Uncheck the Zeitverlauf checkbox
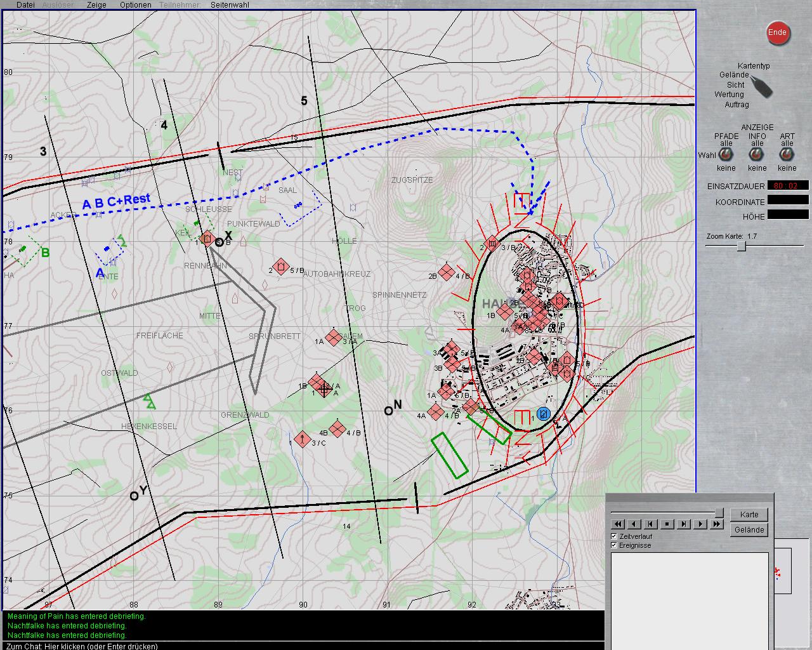 (x=613, y=536)
